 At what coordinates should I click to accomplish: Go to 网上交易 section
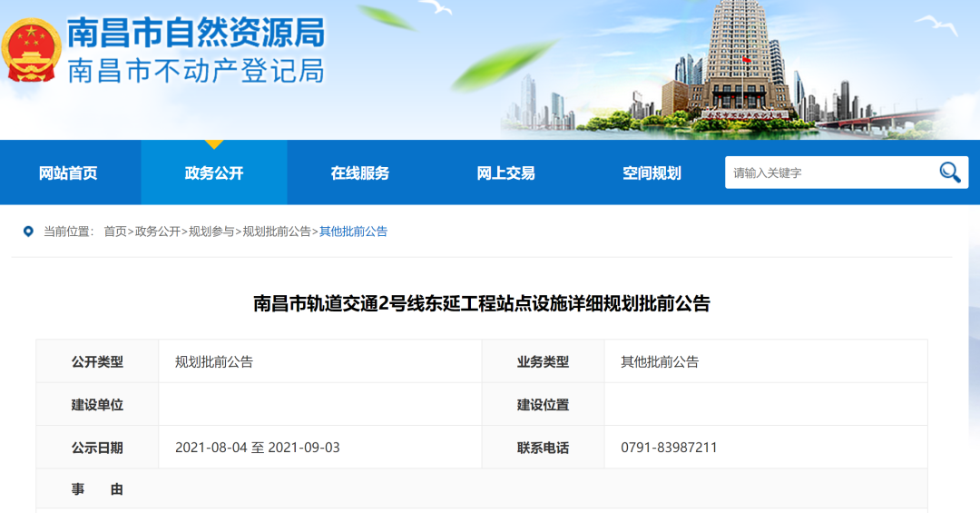505,173
